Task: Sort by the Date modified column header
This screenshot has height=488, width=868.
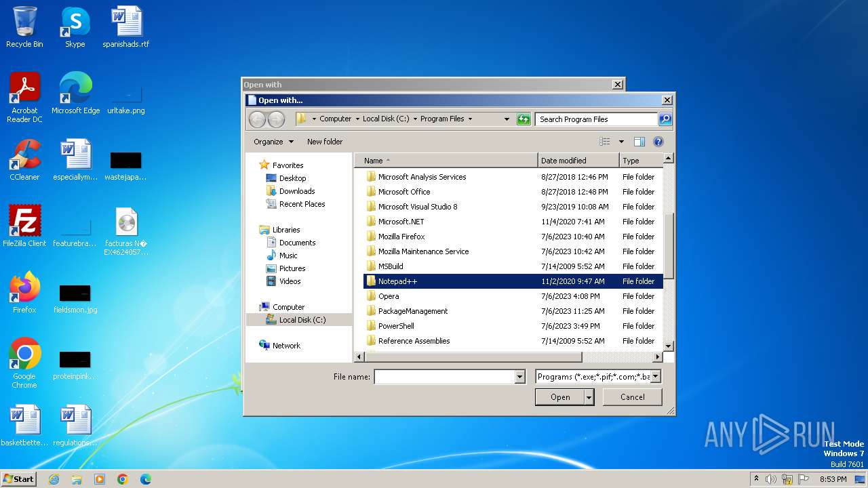Action: 578,161
